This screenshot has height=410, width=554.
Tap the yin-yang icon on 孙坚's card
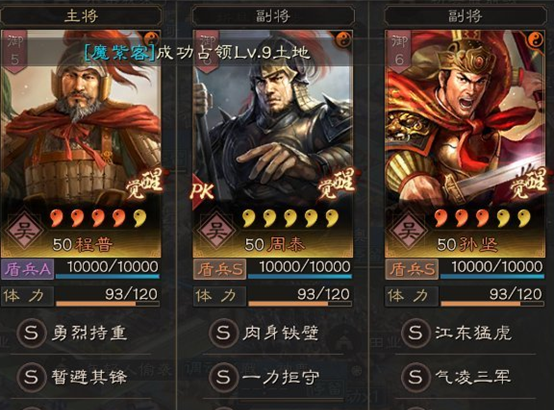pos(535,40)
